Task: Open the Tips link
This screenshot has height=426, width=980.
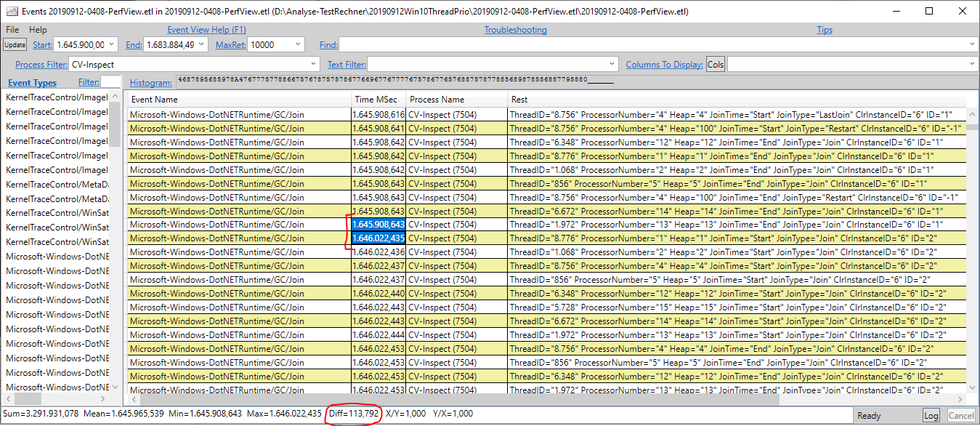Action: pyautogui.click(x=824, y=29)
